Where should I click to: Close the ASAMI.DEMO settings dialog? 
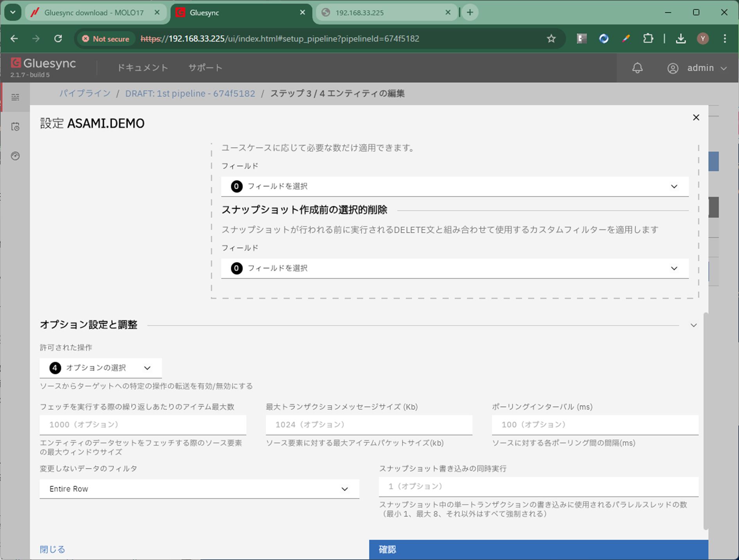point(696,117)
